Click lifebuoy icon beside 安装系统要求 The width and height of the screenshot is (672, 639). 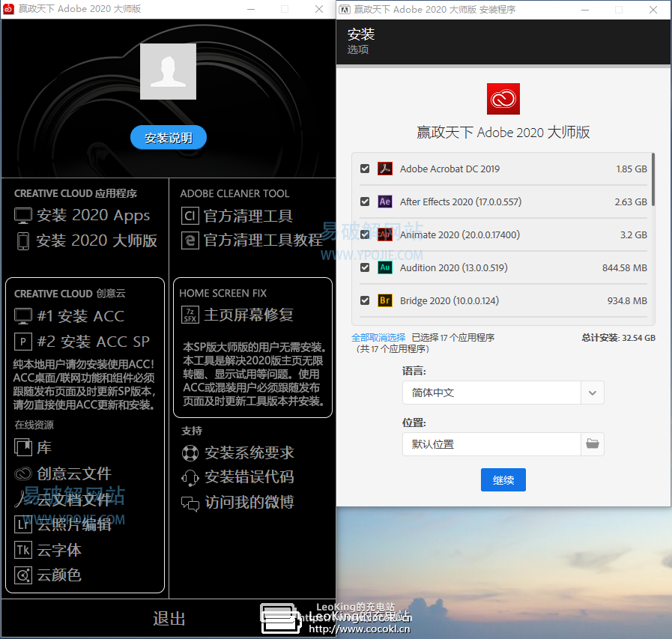pyautogui.click(x=190, y=453)
